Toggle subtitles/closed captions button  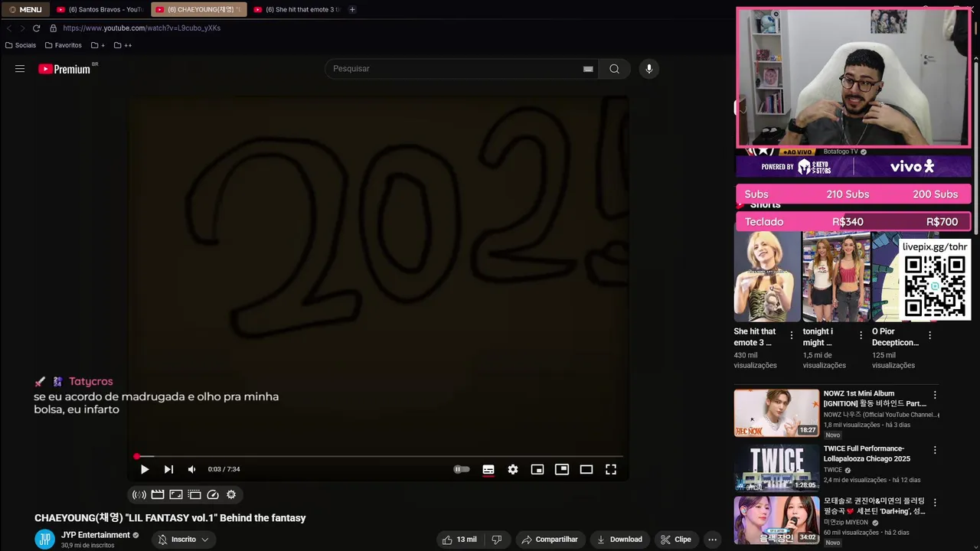488,469
